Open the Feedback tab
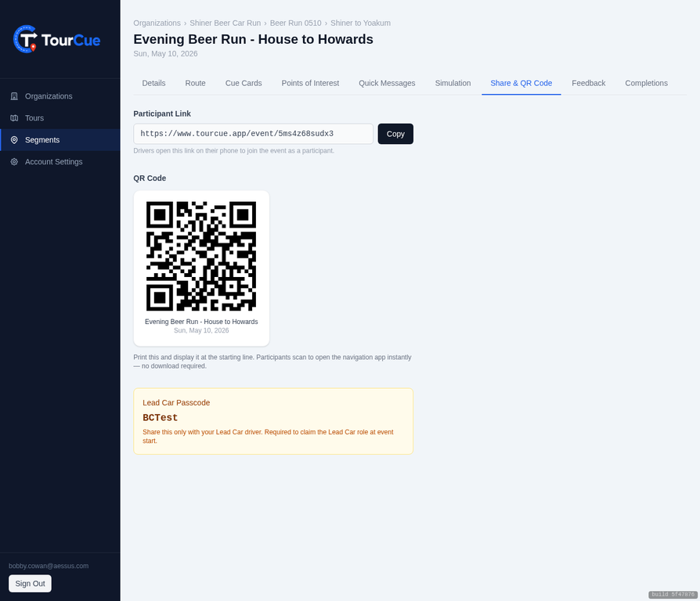 [x=588, y=83]
